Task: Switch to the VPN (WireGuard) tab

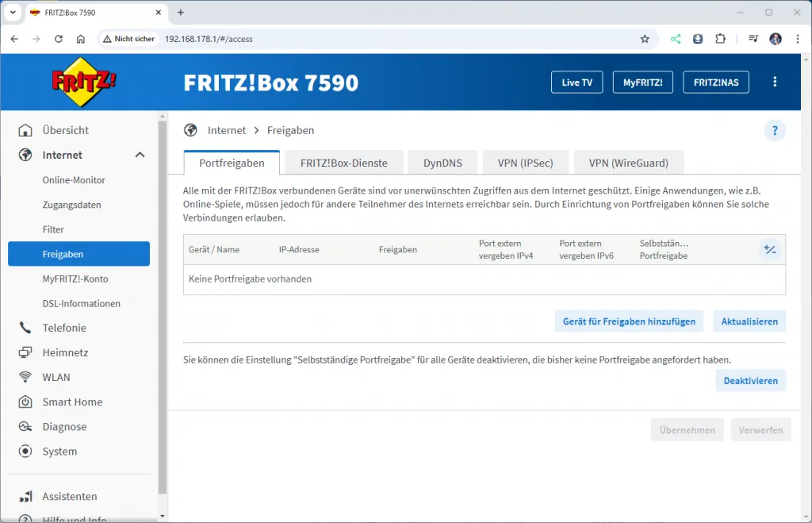Action: [628, 163]
